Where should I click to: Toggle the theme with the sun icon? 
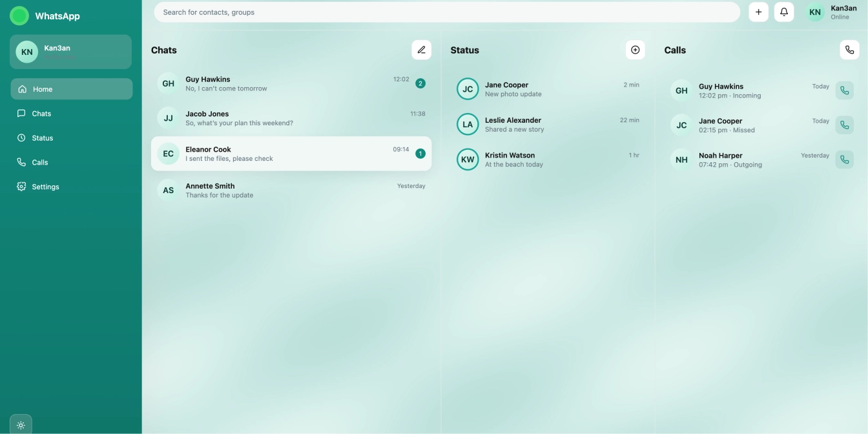coord(20,424)
